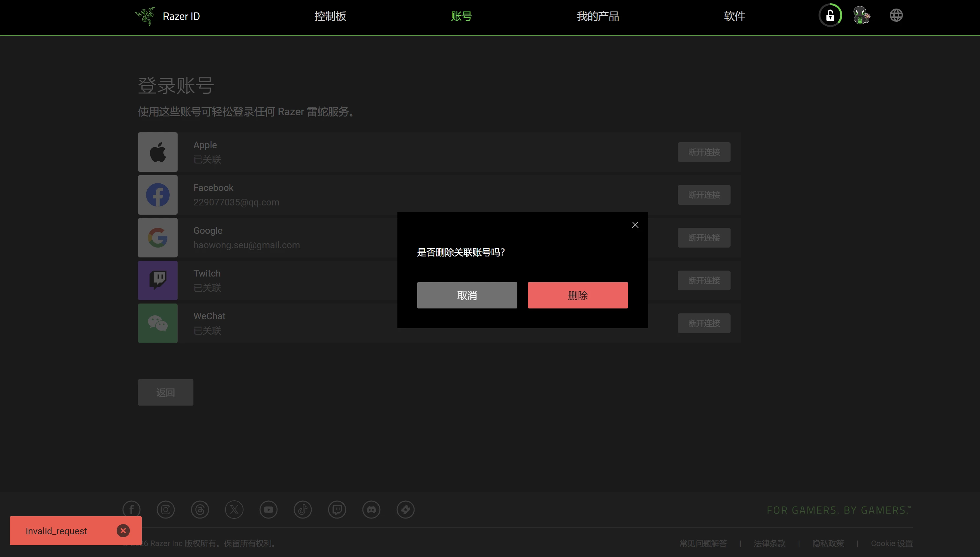The height and width of the screenshot is (557, 980).
Task: Click 取消 to cancel deletion
Action: pyautogui.click(x=467, y=295)
